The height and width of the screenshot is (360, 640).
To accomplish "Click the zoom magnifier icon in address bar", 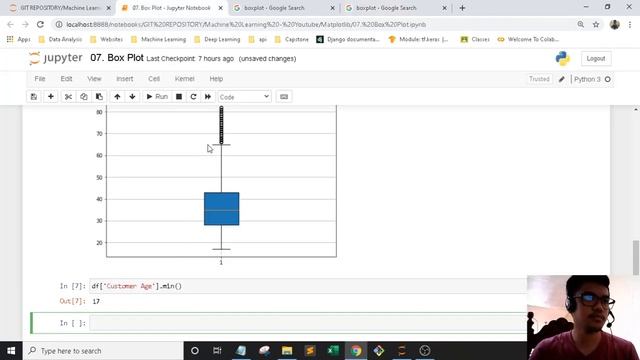I will (580, 24).
